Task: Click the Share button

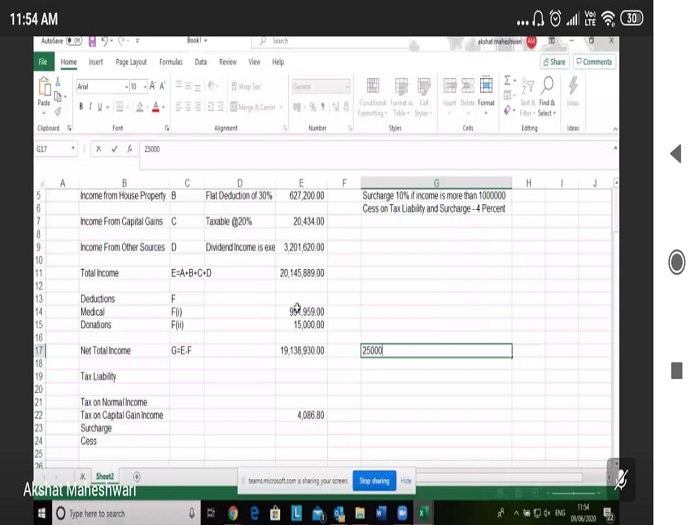Action: pyautogui.click(x=554, y=62)
